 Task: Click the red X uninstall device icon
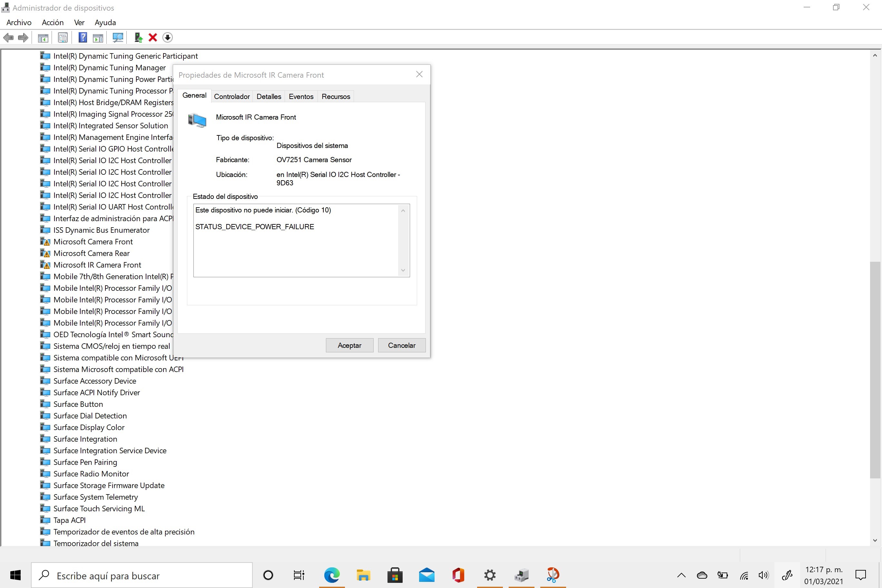[152, 37]
